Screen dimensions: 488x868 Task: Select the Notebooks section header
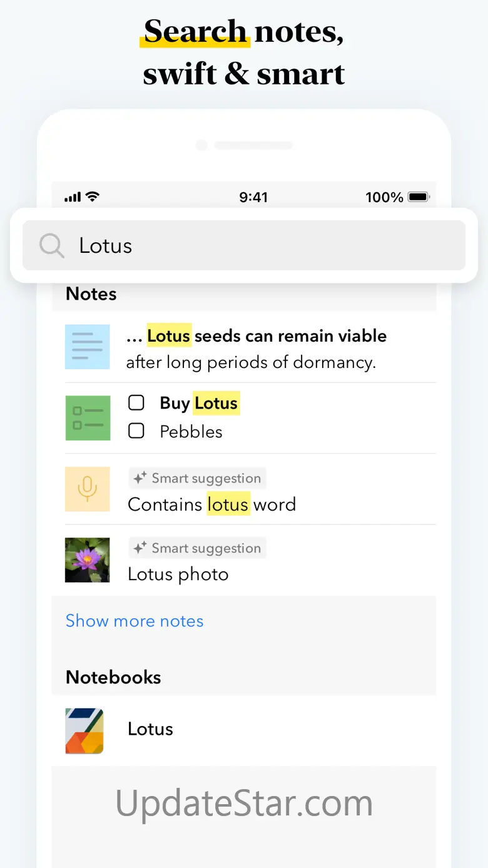point(113,677)
